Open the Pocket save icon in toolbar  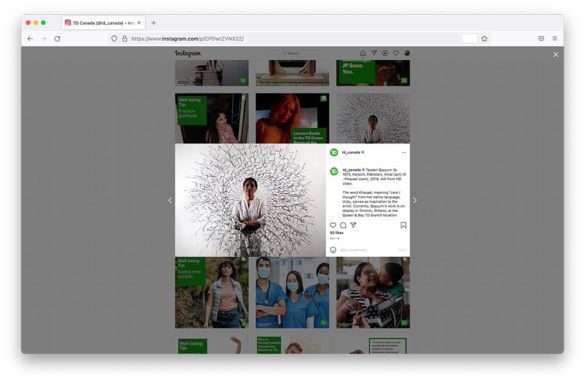click(x=541, y=38)
